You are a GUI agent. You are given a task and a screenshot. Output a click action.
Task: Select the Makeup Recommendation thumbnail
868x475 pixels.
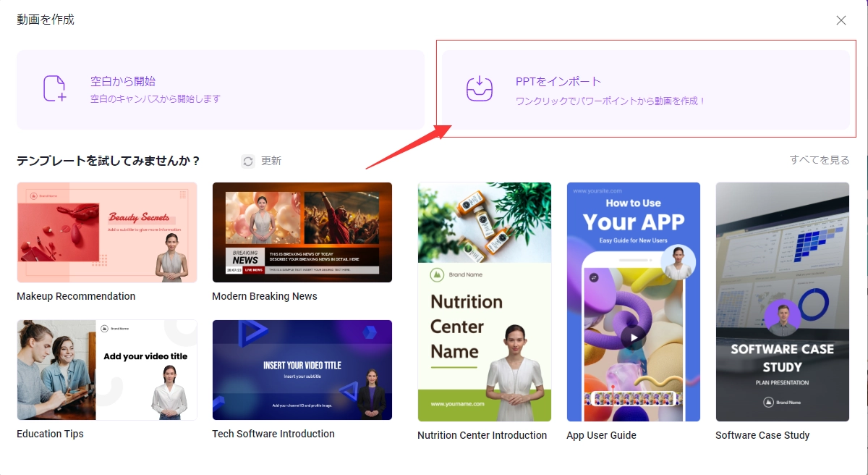coord(107,232)
